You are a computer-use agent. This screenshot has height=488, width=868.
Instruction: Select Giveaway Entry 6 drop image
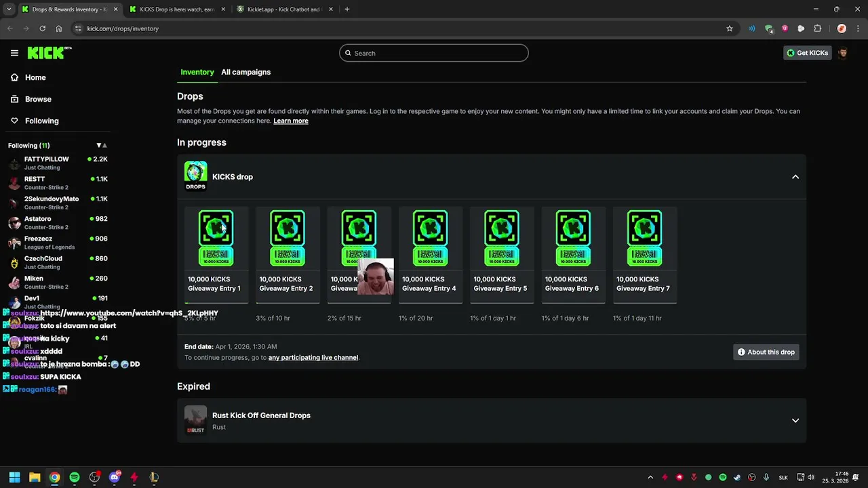pyautogui.click(x=573, y=238)
